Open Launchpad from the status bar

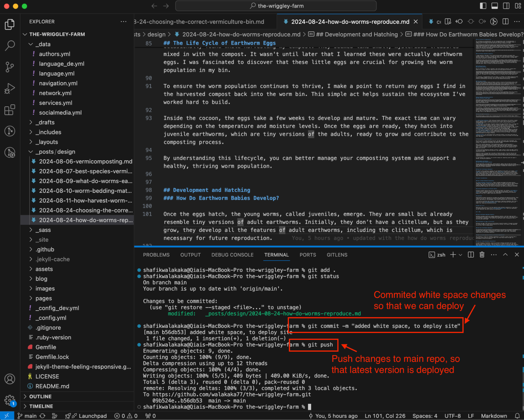[x=86, y=416]
